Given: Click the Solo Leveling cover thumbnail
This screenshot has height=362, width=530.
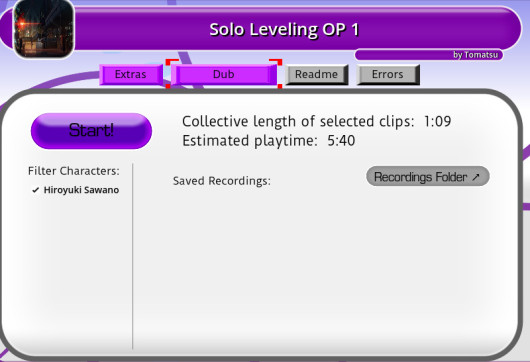Looking at the screenshot, I should coord(43,28).
